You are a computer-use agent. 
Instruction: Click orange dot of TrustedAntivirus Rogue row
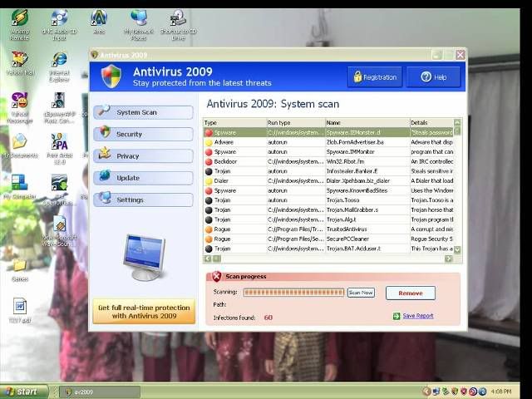point(209,229)
